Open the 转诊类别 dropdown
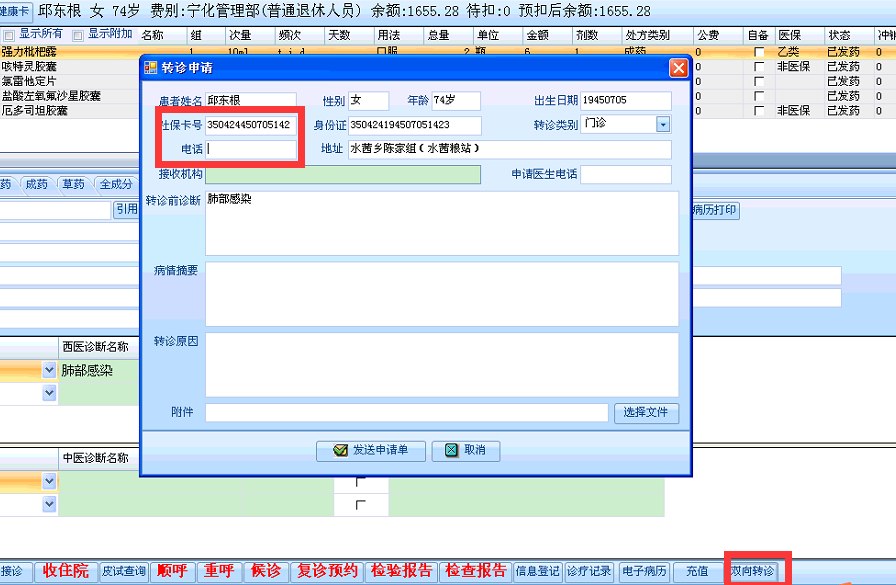This screenshot has width=896, height=585. point(662,124)
